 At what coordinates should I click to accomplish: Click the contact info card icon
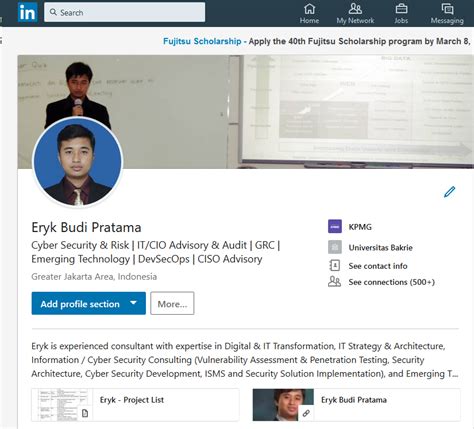pyautogui.click(x=334, y=266)
